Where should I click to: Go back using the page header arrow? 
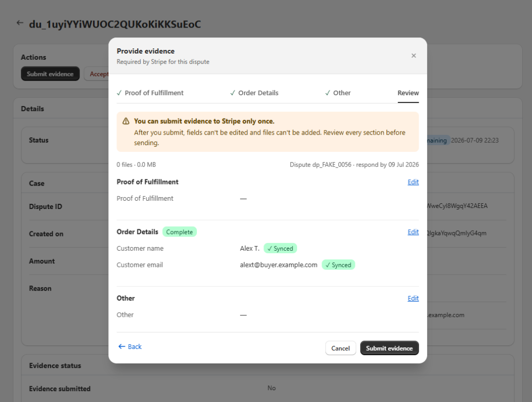point(20,23)
